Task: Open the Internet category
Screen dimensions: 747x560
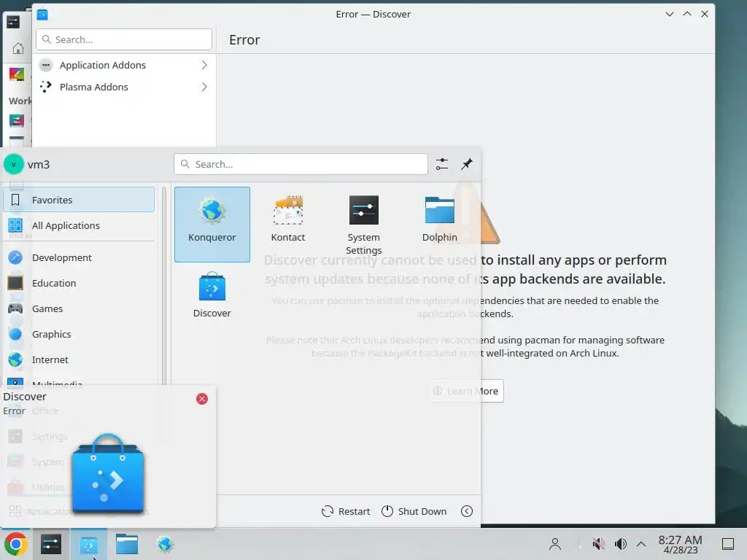Action: pos(79,360)
